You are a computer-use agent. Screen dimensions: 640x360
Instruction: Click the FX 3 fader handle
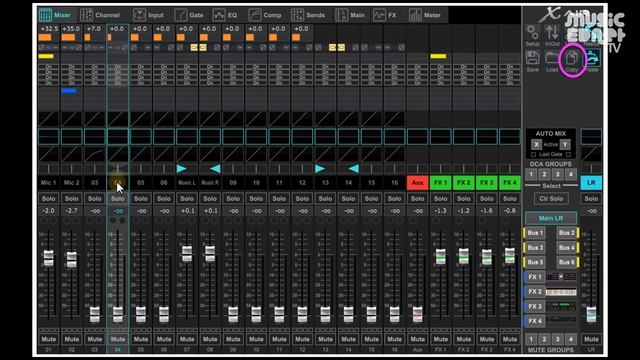[487, 257]
